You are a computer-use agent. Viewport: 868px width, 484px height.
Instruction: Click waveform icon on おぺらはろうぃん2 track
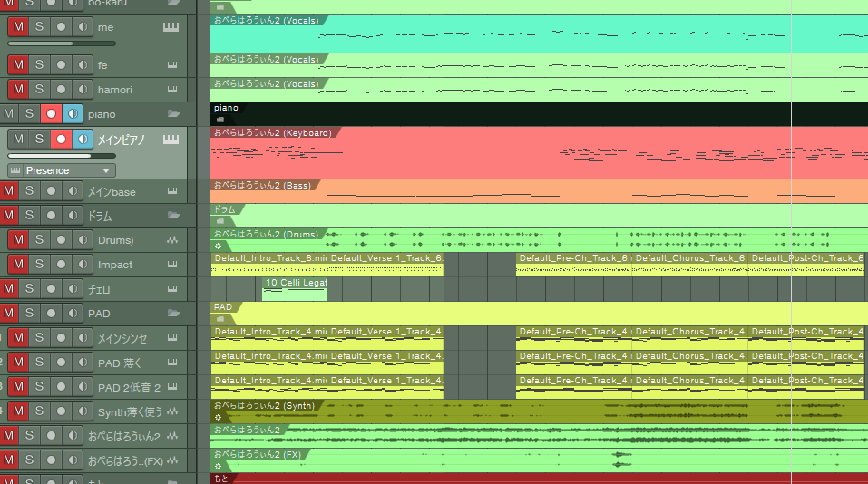pos(172,436)
